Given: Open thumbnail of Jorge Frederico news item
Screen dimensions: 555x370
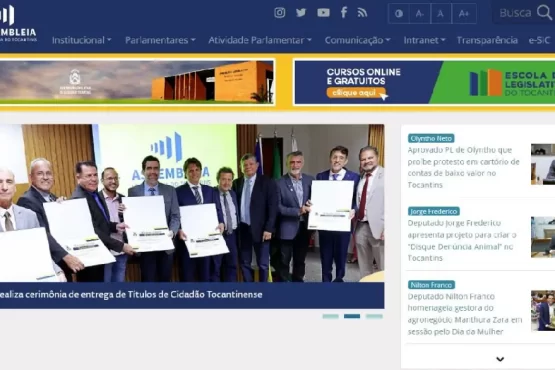Looking at the screenshot, I should point(543,237).
